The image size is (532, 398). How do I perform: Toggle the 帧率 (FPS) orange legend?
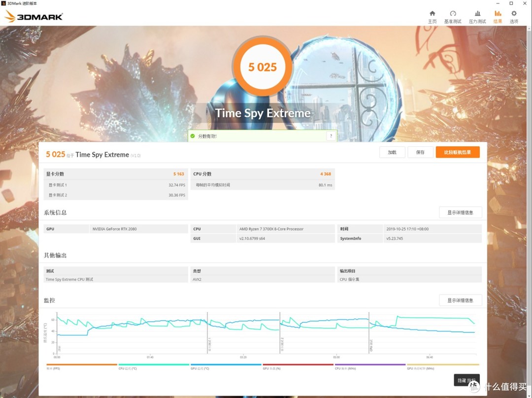82,367
